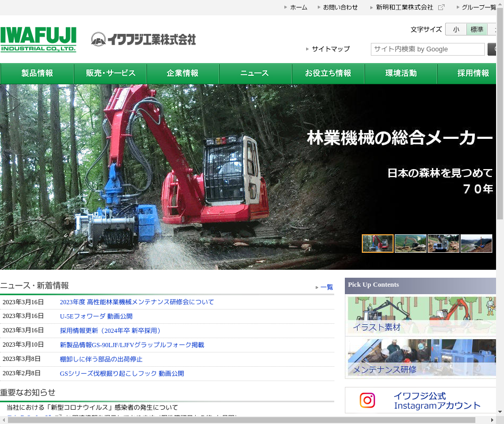Viewport: 504px width, 424px height.
Task: Select the fourth slideshow thumbnail
Action: (476, 243)
